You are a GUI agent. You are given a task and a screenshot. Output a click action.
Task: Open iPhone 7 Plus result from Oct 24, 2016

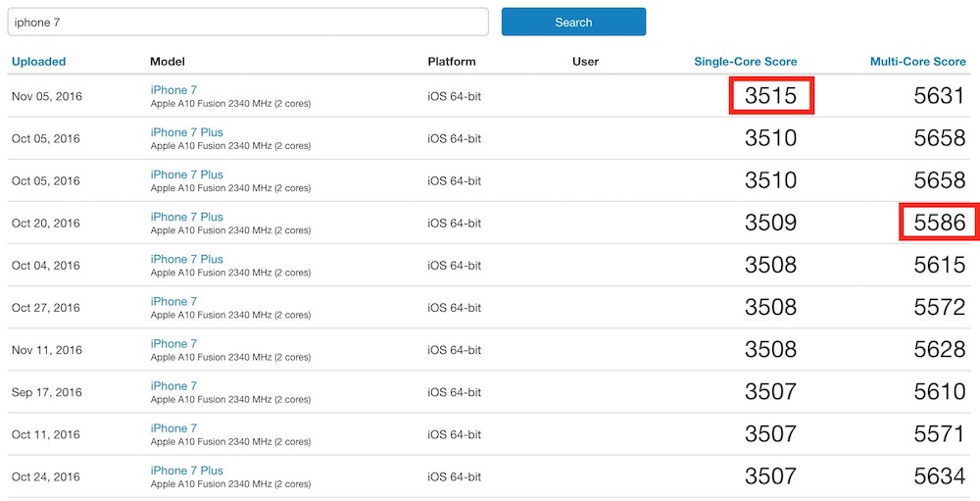186,470
